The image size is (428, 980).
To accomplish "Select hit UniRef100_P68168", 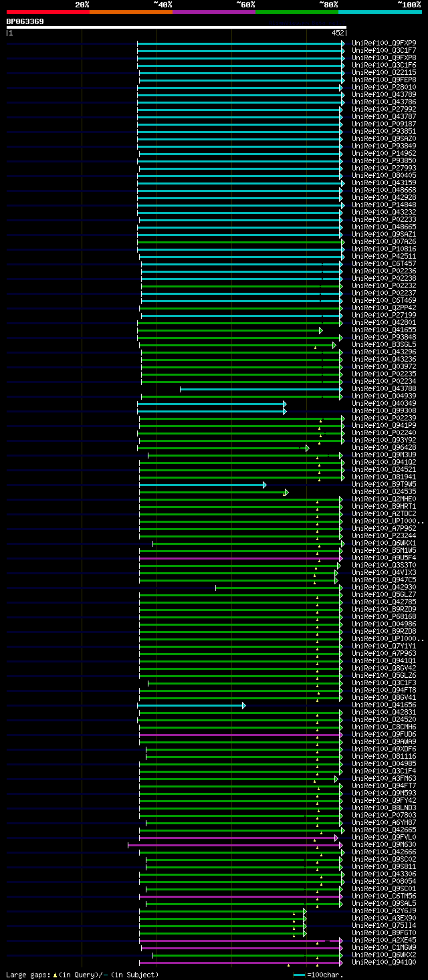I will (x=384, y=616).
